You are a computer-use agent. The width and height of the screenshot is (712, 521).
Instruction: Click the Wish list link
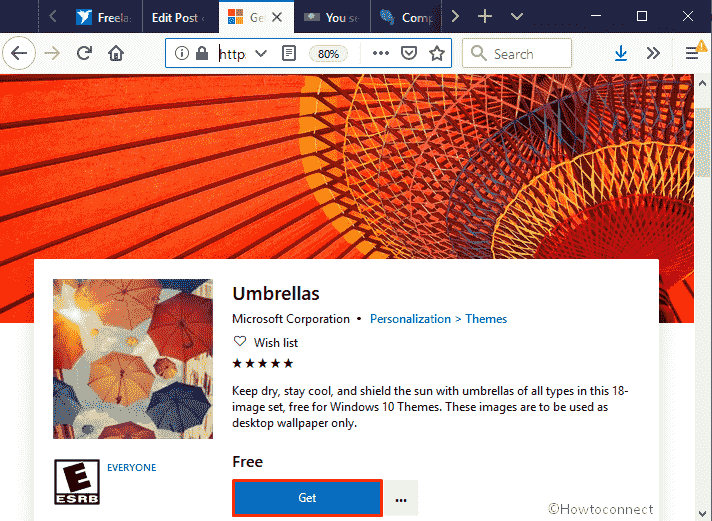click(276, 342)
